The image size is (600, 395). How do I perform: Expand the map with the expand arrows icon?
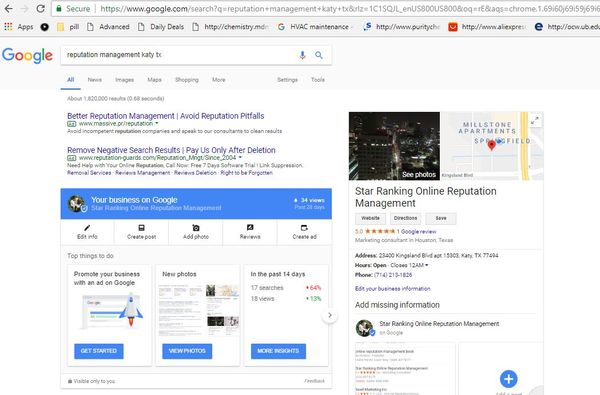pos(535,121)
